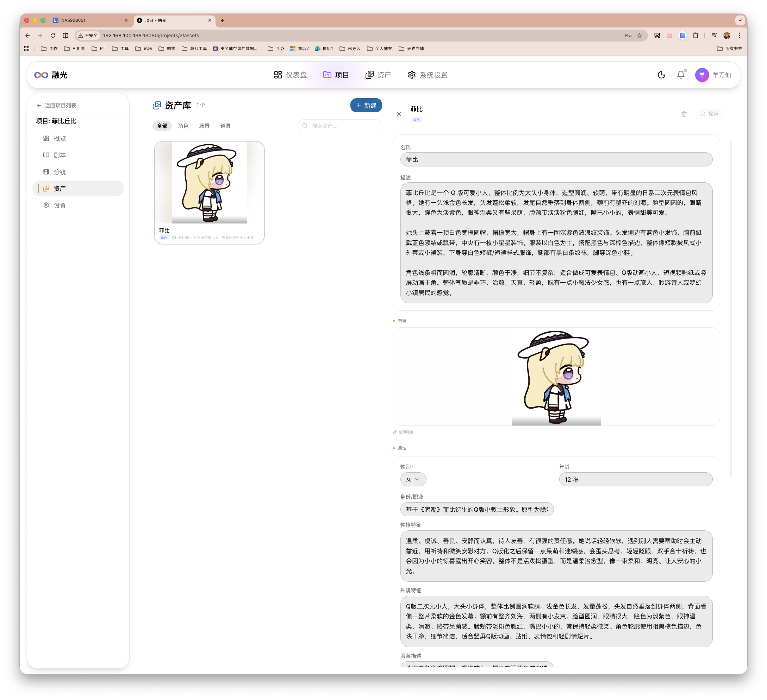767x700 pixels.
Task: Open the Chrome three-dot menu
Action: point(739,35)
